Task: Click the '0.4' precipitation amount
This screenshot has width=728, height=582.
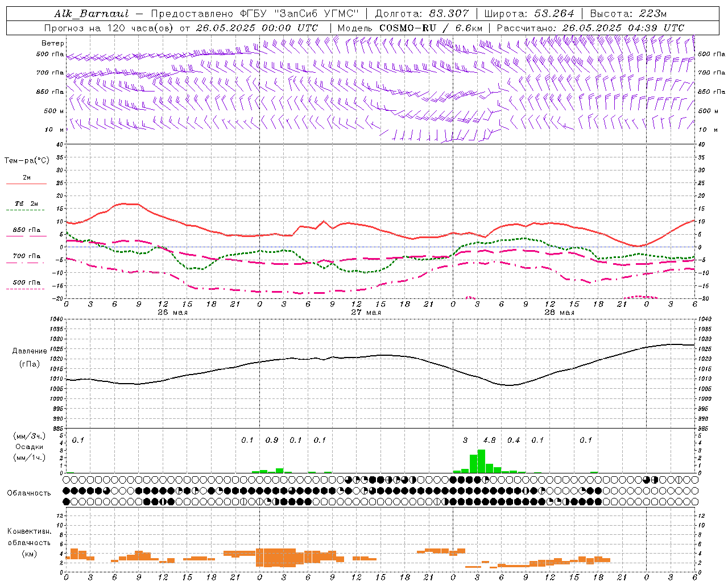Action: (514, 440)
